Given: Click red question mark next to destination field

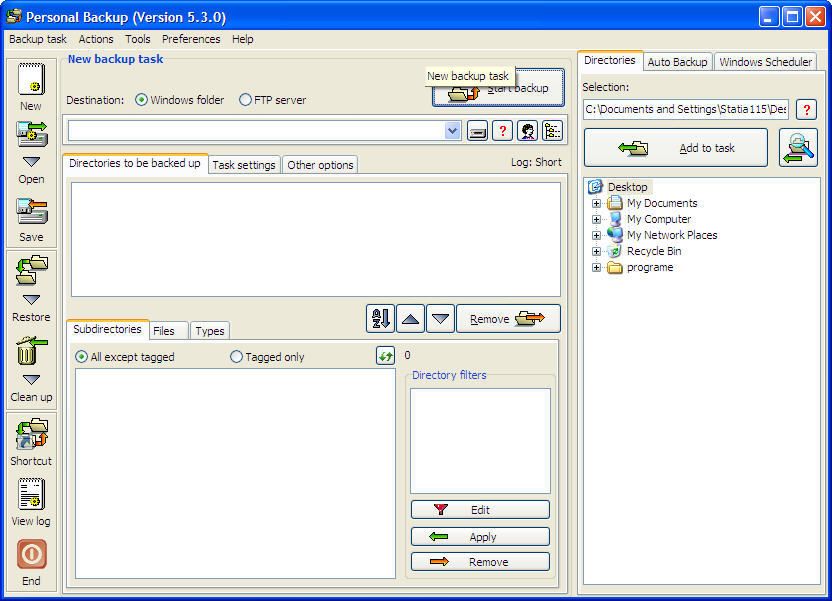Looking at the screenshot, I should (502, 130).
